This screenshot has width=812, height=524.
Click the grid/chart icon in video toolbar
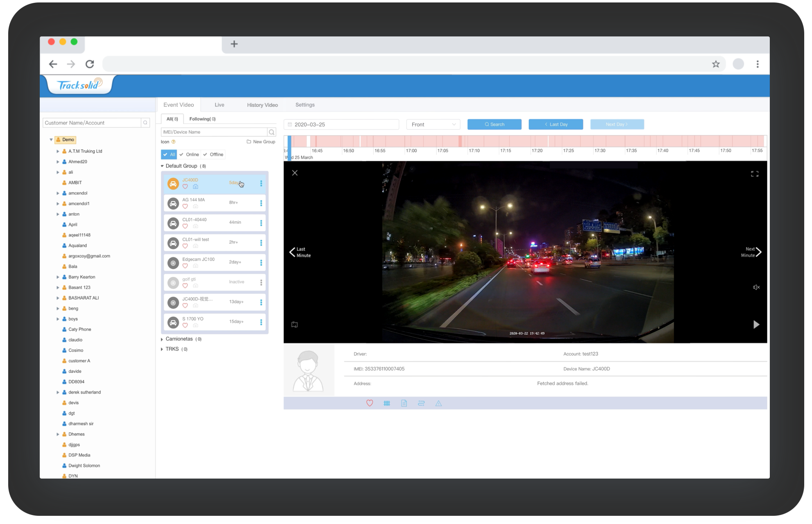click(x=385, y=403)
